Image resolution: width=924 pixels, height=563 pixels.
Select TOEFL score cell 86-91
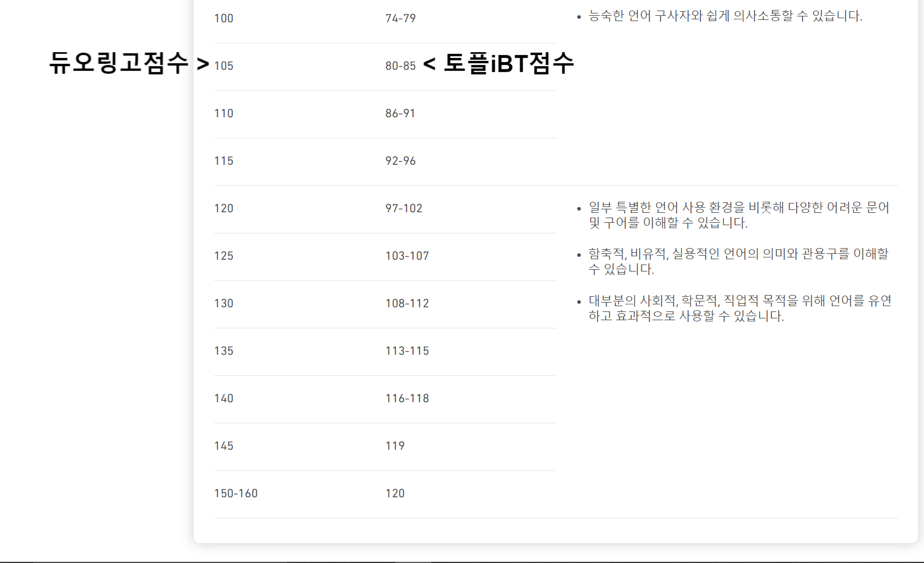pos(400,113)
